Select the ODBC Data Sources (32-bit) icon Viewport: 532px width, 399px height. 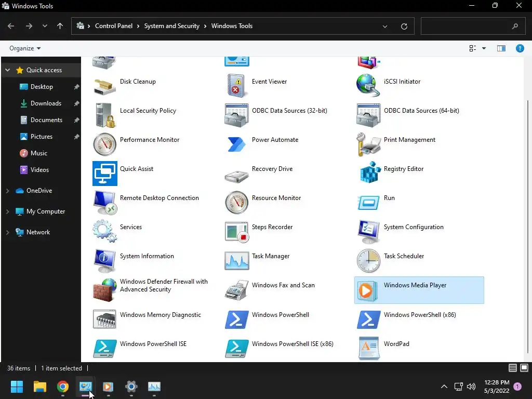pyautogui.click(x=236, y=115)
